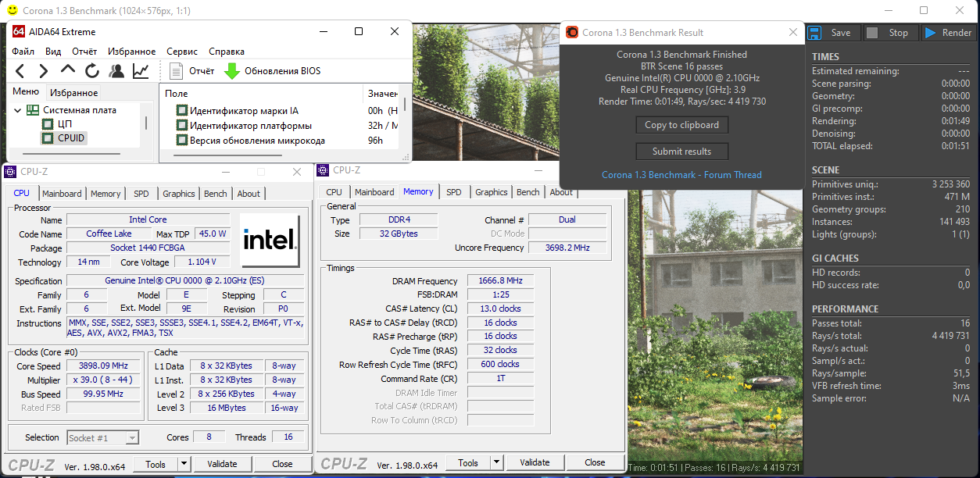Click the Uncore Frequency value 3698.2 MHz
This screenshot has width=980, height=478.
click(568, 248)
